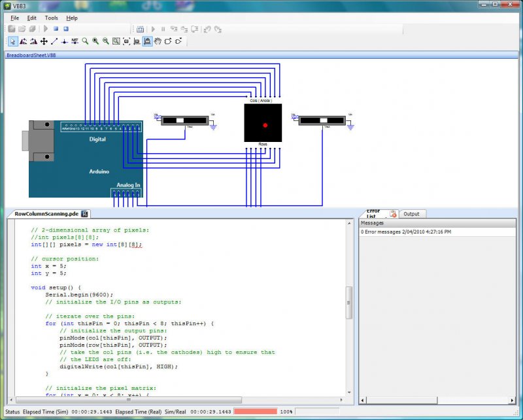Select the pointer arrow tool
The height and width of the screenshot is (420, 523).
coord(12,41)
